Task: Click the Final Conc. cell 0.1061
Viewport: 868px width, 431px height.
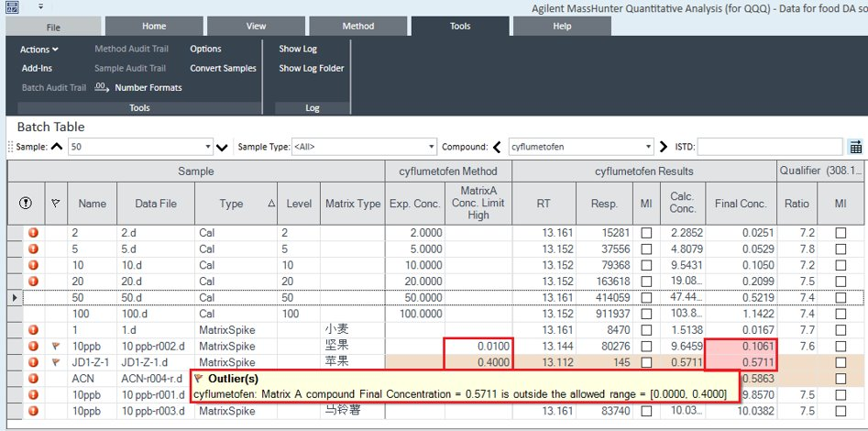Action: [742, 347]
